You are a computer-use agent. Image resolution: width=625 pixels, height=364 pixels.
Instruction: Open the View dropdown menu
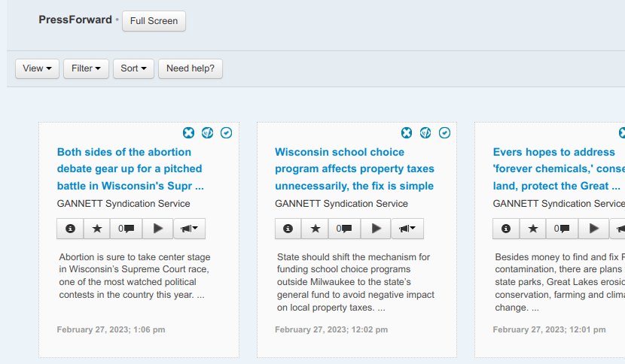click(x=37, y=68)
